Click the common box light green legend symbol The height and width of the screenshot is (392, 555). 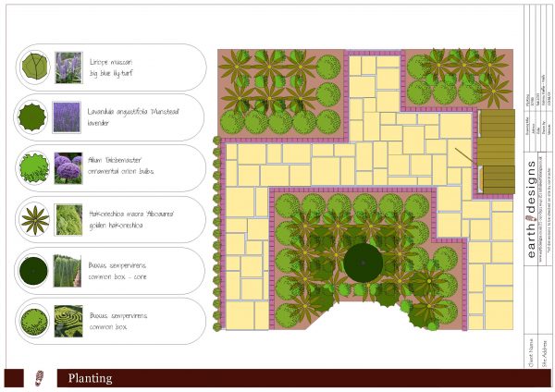pyautogui.click(x=34, y=322)
